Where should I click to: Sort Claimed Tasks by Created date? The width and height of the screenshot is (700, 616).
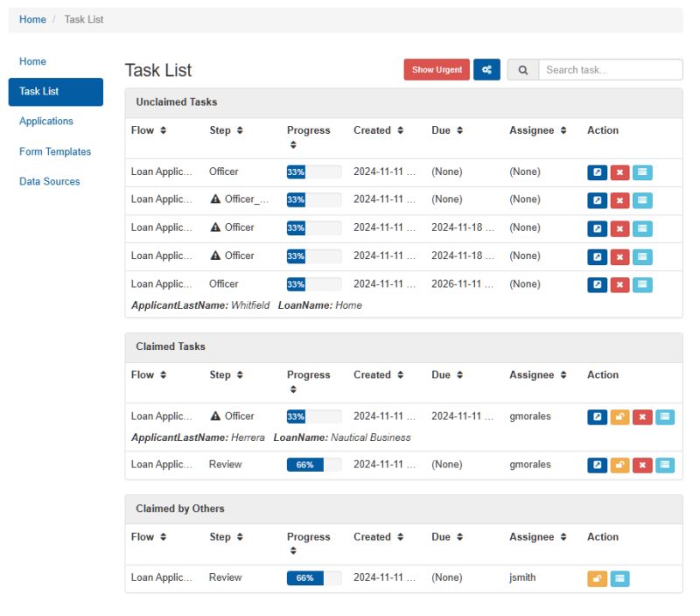[400, 375]
